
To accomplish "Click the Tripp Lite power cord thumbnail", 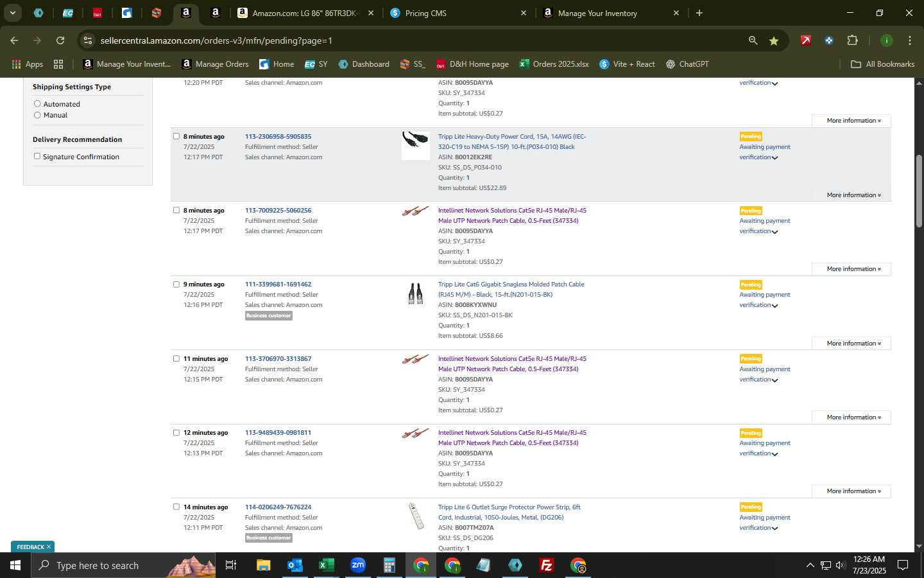I will pyautogui.click(x=415, y=145).
